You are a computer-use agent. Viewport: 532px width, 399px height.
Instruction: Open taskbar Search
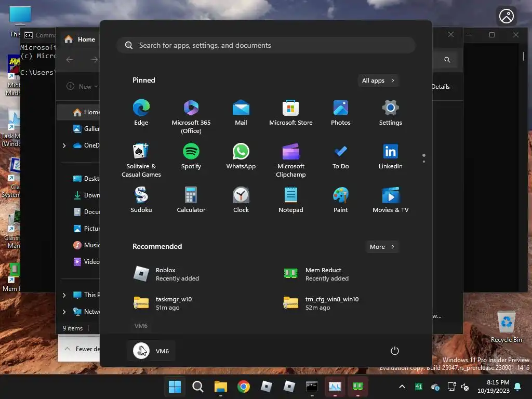[198, 387]
